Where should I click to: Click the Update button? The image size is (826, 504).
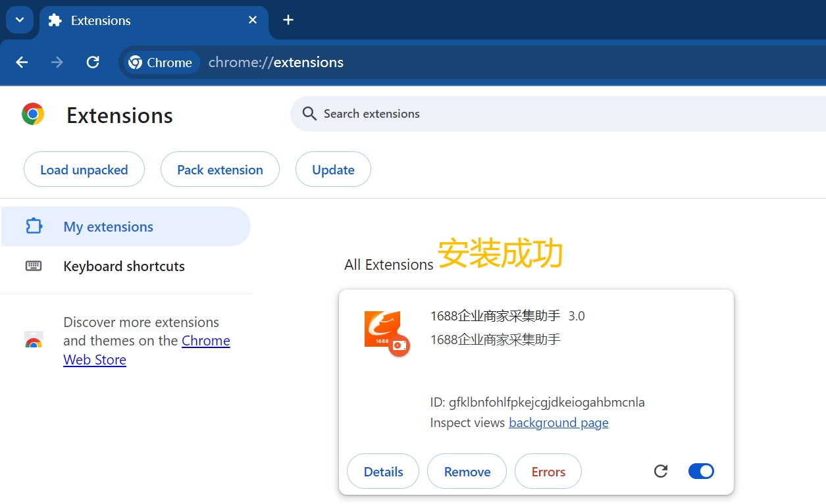coord(333,170)
